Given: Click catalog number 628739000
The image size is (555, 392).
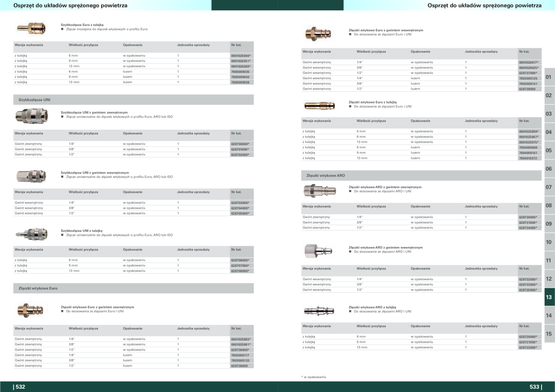Looking at the screenshot, I should click(x=527, y=89).
